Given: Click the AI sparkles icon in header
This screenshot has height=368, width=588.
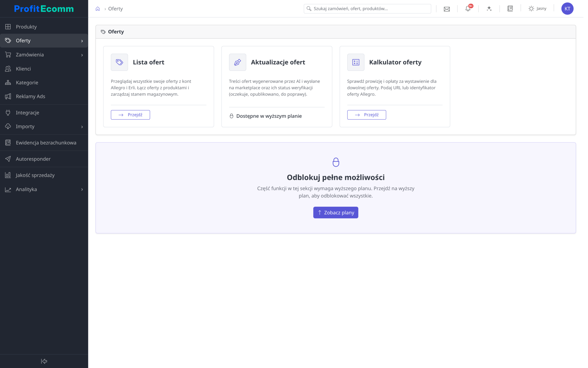Looking at the screenshot, I should pos(489,9).
